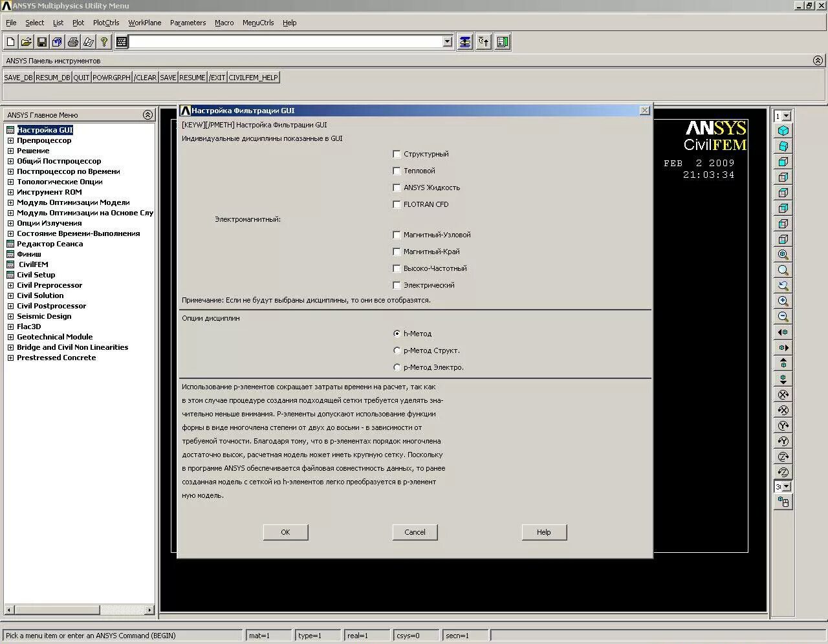This screenshot has height=644, width=828.
Task: Click the New Analysis icon
Action: point(11,42)
